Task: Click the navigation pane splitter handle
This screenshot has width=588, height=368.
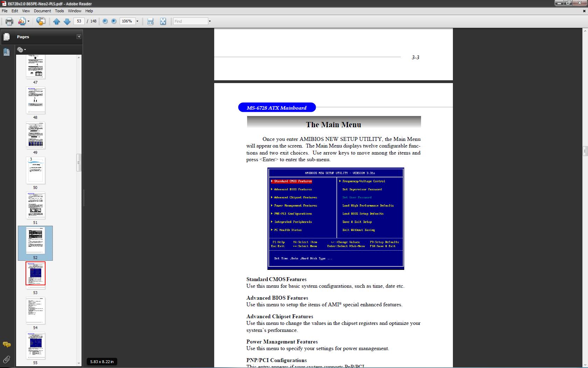Action: pyautogui.click(x=84, y=198)
